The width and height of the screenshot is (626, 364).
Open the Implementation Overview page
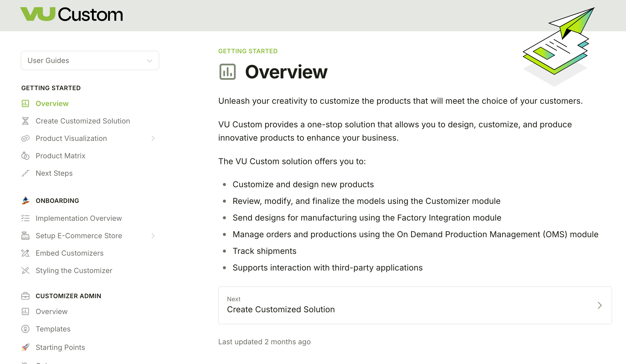coord(78,218)
